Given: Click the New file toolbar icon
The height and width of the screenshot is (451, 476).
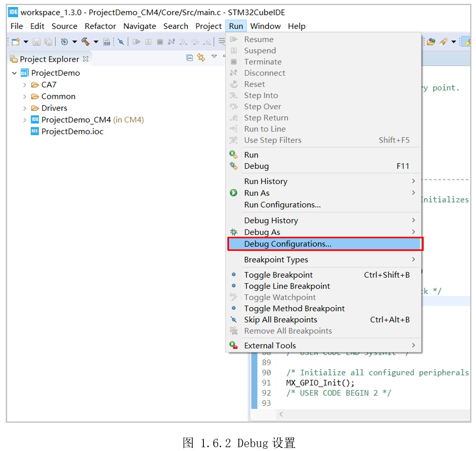Looking at the screenshot, I should click(x=16, y=42).
